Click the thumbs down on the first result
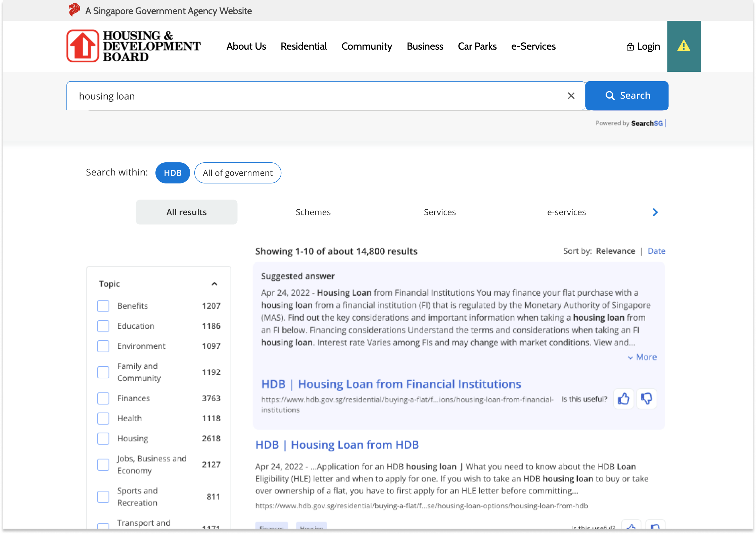This screenshot has width=756, height=534. pyautogui.click(x=646, y=398)
